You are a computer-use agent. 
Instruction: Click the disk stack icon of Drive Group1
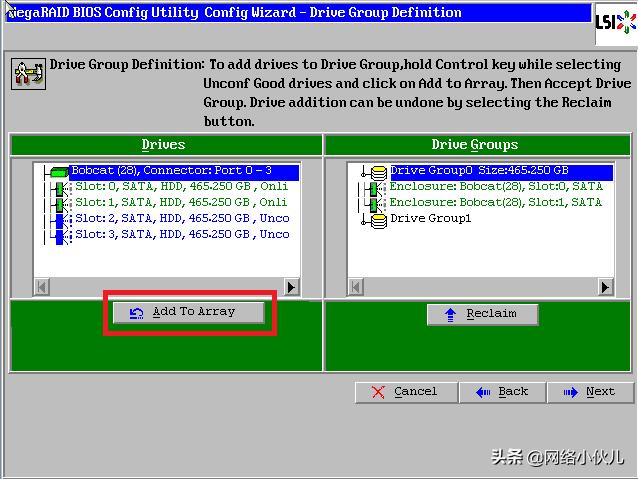379,221
